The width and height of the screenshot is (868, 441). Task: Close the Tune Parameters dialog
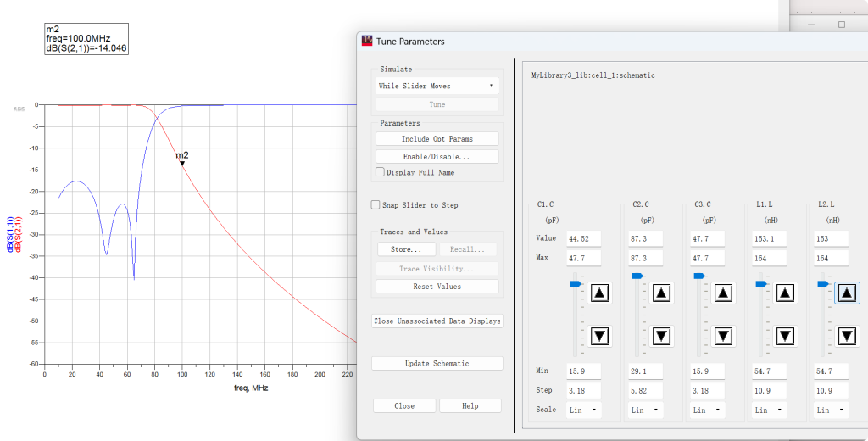404,406
